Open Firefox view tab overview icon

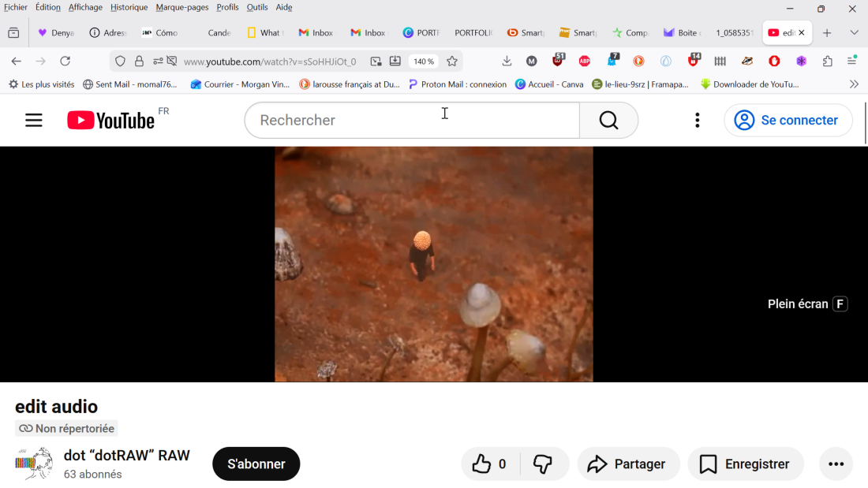click(14, 32)
